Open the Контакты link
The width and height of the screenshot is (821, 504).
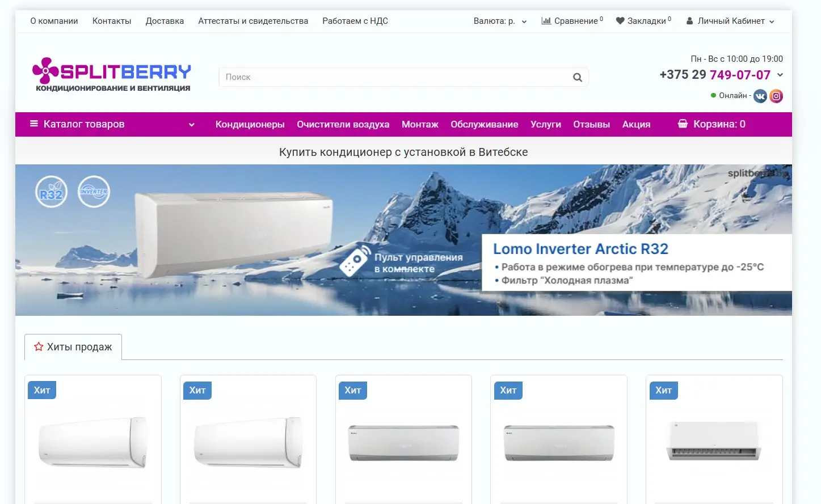[x=112, y=21]
